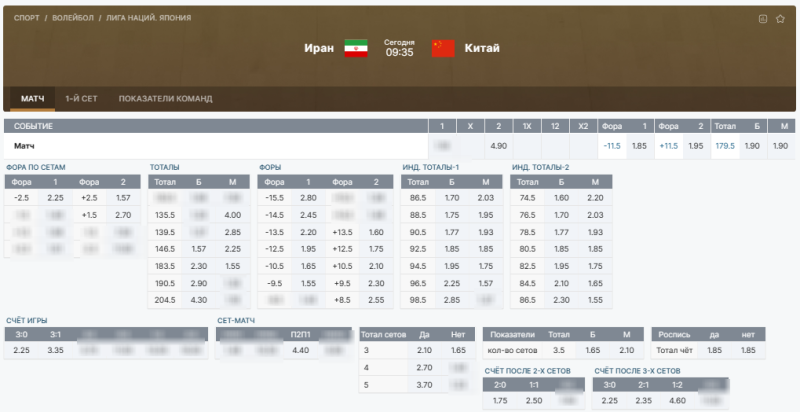Select total sets 5 Да odds 3.70
800x412 pixels.
point(423,384)
